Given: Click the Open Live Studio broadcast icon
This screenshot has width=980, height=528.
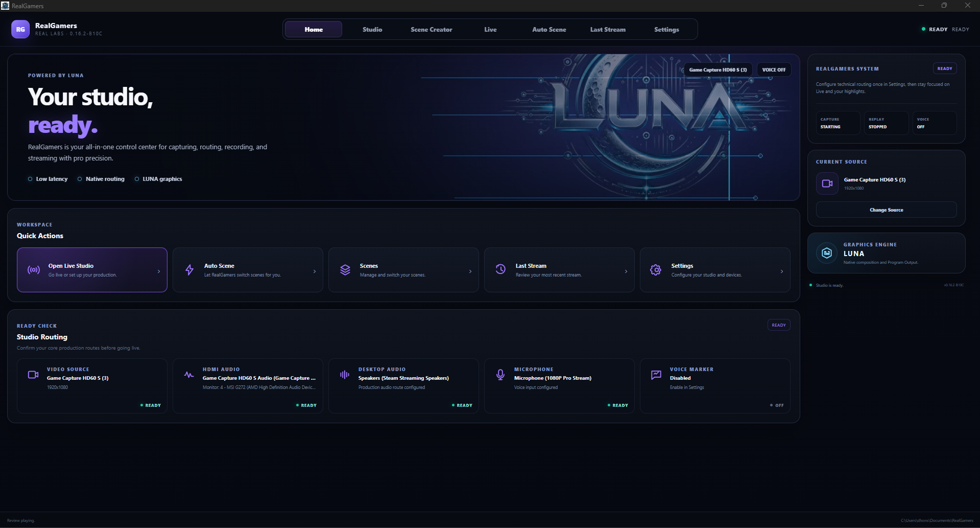Looking at the screenshot, I should (x=34, y=270).
